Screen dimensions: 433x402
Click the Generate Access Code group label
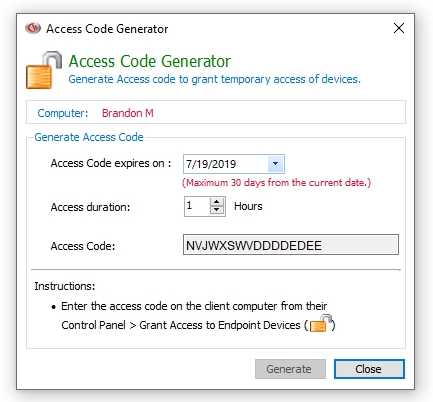[89, 137]
